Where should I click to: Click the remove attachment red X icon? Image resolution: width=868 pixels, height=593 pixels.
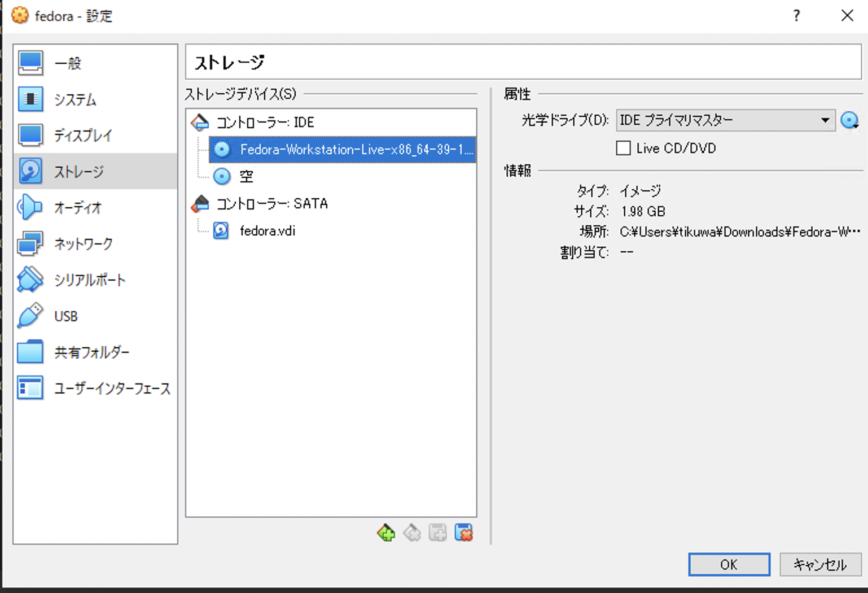point(464,532)
